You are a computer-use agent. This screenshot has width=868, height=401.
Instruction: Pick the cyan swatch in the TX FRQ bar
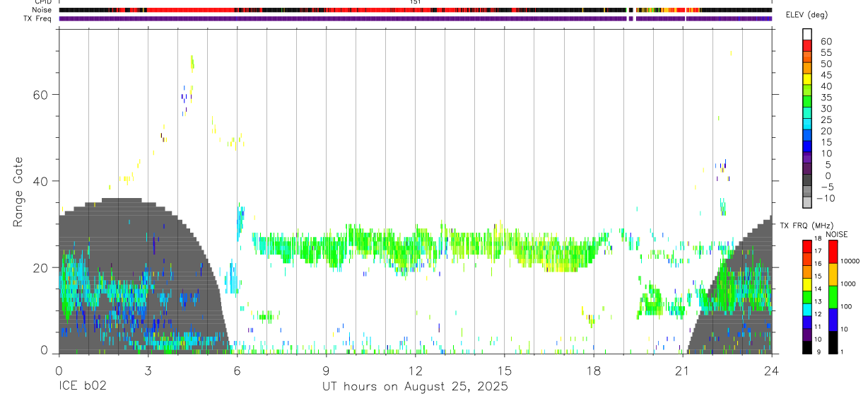pyautogui.click(x=807, y=309)
